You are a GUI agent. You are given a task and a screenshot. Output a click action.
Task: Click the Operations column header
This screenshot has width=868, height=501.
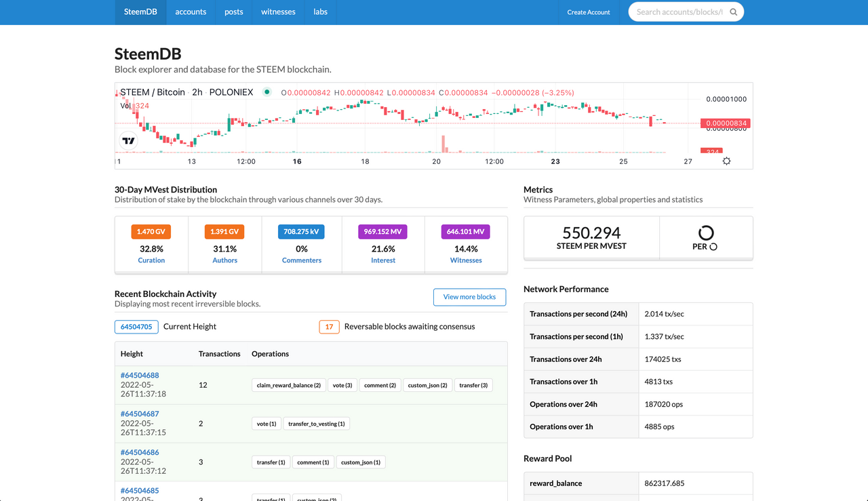(x=270, y=354)
